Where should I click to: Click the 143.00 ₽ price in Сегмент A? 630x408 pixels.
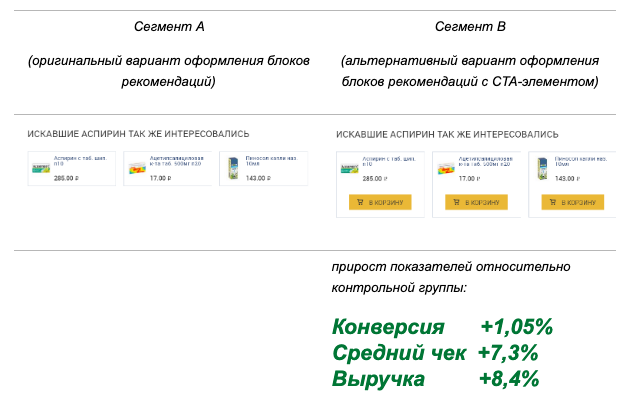257,178
